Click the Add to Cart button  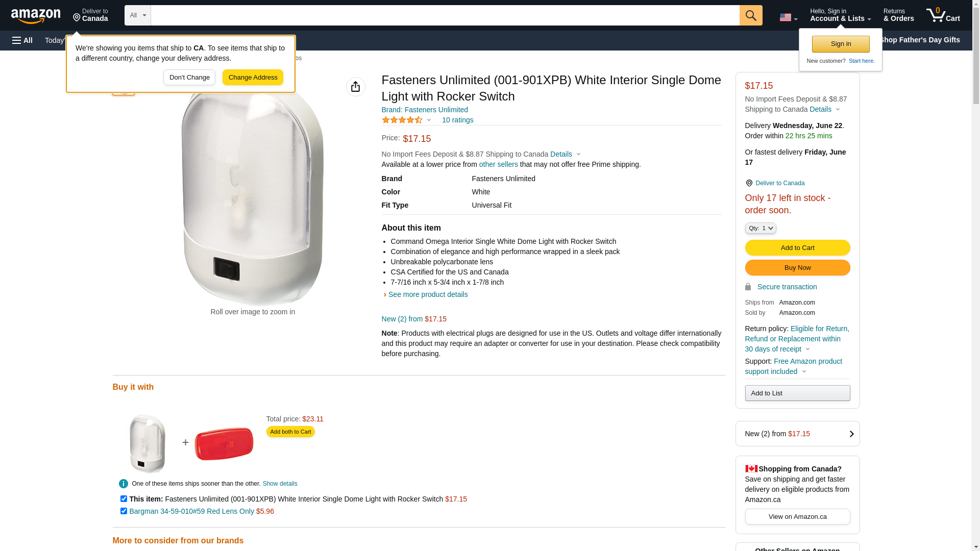pyautogui.click(x=797, y=247)
